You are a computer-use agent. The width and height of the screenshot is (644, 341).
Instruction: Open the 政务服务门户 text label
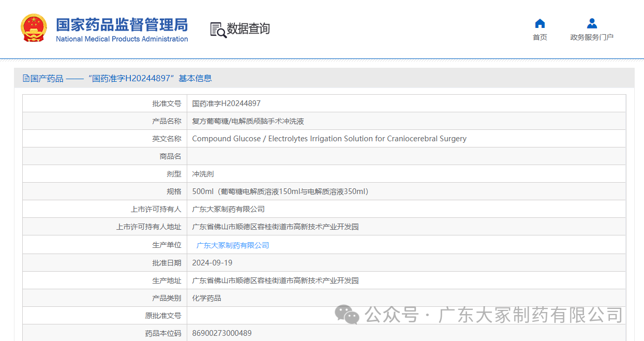(592, 37)
